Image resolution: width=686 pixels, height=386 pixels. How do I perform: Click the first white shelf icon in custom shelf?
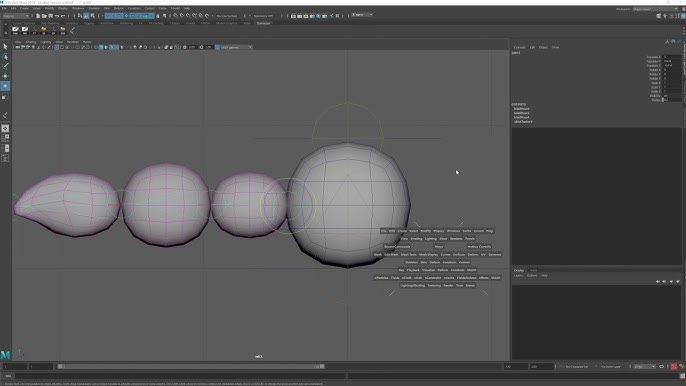coord(15,30)
